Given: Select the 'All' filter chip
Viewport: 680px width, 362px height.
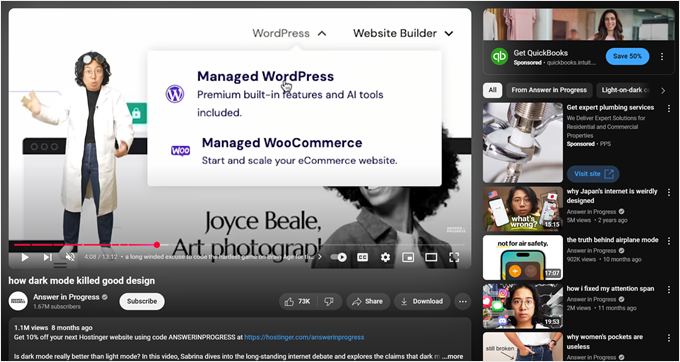Looking at the screenshot, I should point(492,90).
